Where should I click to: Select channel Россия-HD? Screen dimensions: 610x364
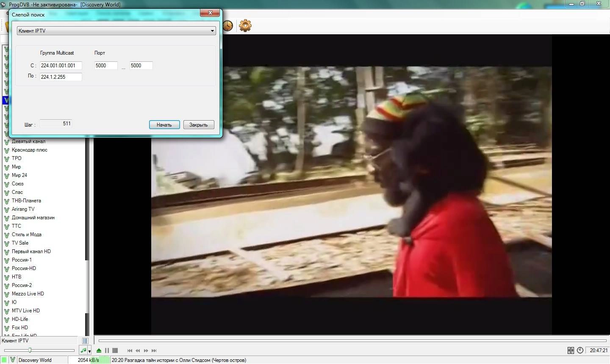24,268
